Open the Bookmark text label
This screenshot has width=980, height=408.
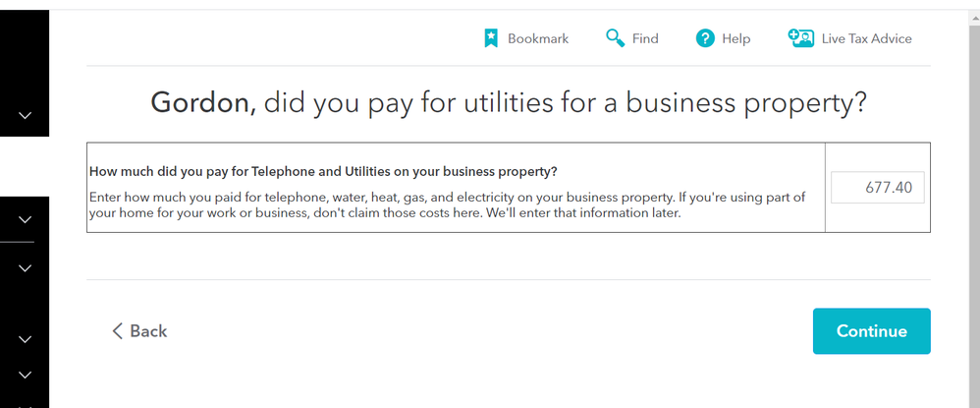(x=538, y=38)
